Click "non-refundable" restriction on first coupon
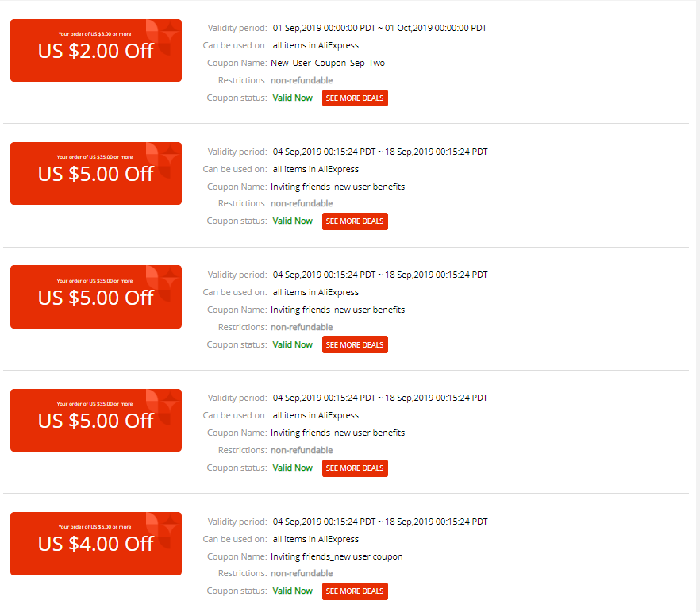The image size is (700, 612). [x=302, y=80]
